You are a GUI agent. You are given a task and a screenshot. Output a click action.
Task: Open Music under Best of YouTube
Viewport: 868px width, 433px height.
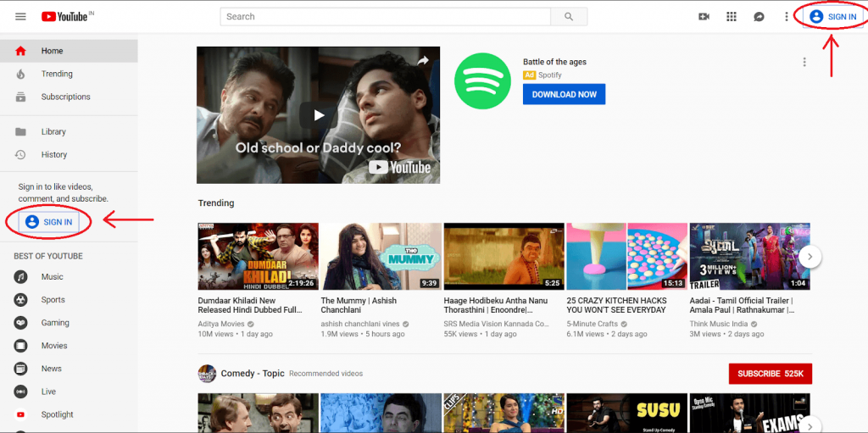[x=69, y=277]
